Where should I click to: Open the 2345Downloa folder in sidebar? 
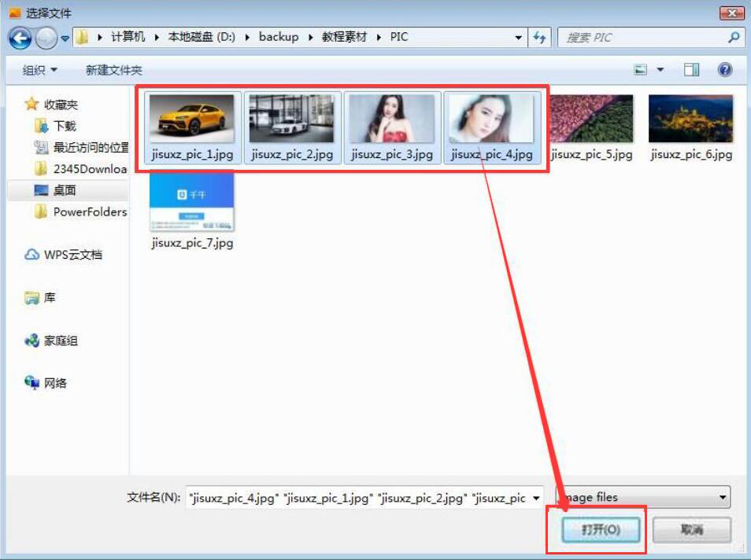pos(90,169)
